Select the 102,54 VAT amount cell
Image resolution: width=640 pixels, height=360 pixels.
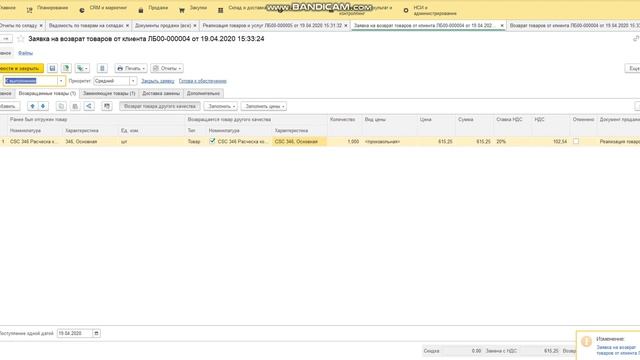pyautogui.click(x=551, y=141)
